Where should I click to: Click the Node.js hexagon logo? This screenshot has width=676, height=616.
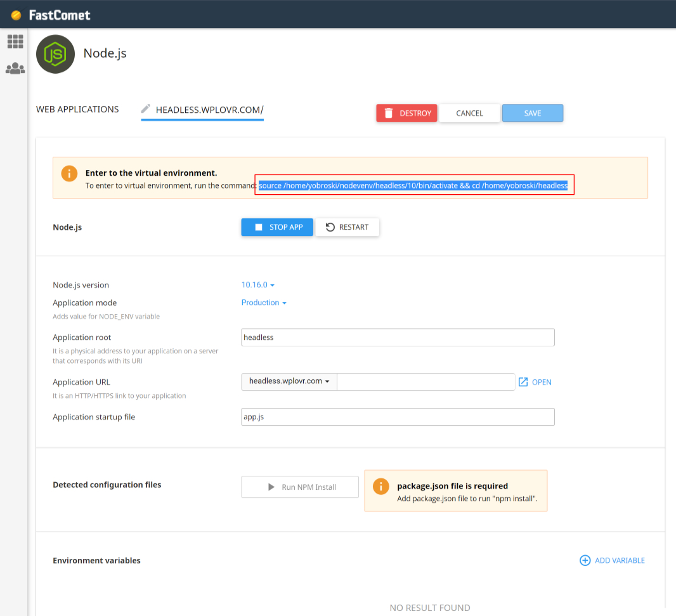pos(56,54)
